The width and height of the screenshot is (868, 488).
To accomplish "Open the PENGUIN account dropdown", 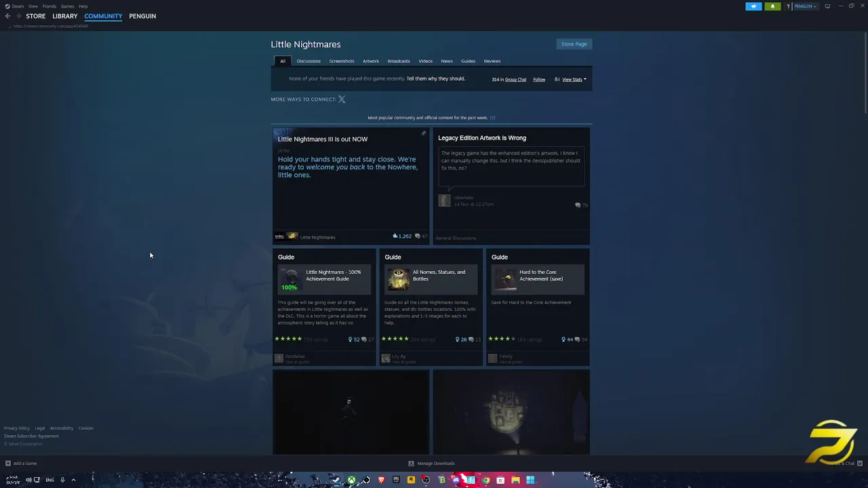I will [805, 6].
